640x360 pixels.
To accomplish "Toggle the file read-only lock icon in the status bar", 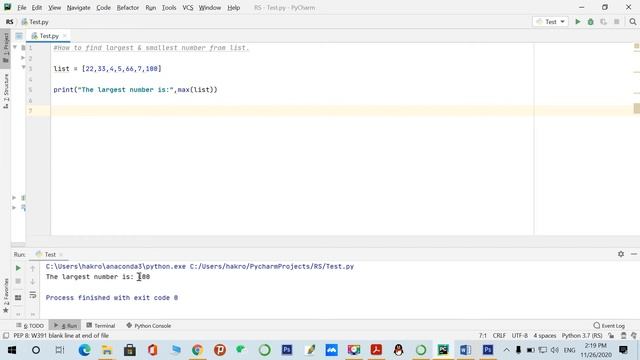I will (x=611, y=336).
